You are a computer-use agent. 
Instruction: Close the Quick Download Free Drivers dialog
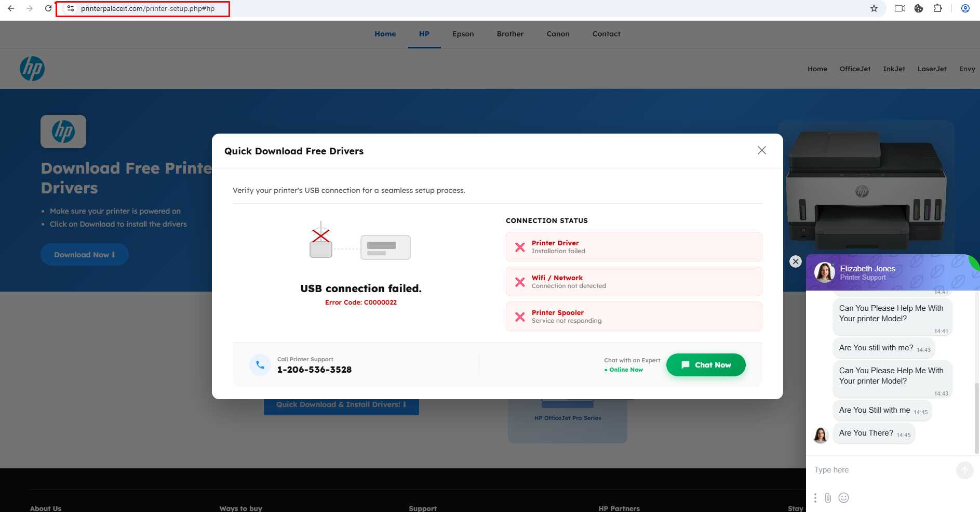pyautogui.click(x=762, y=150)
